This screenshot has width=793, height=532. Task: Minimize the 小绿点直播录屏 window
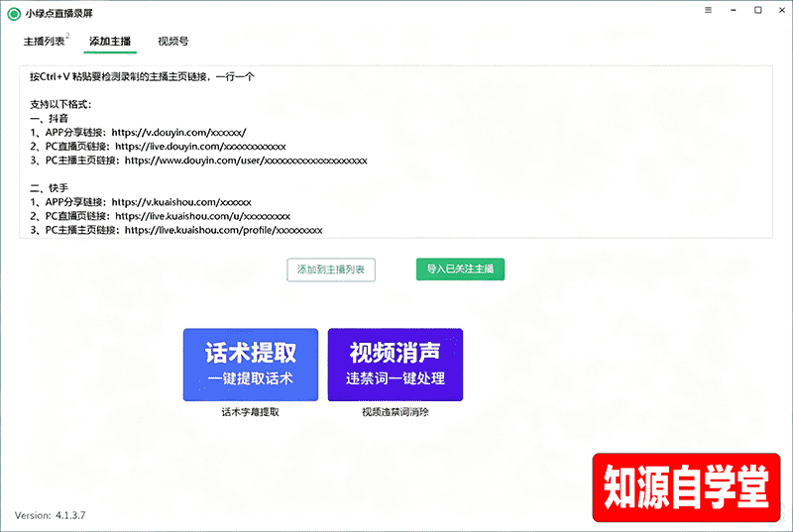pos(734,10)
